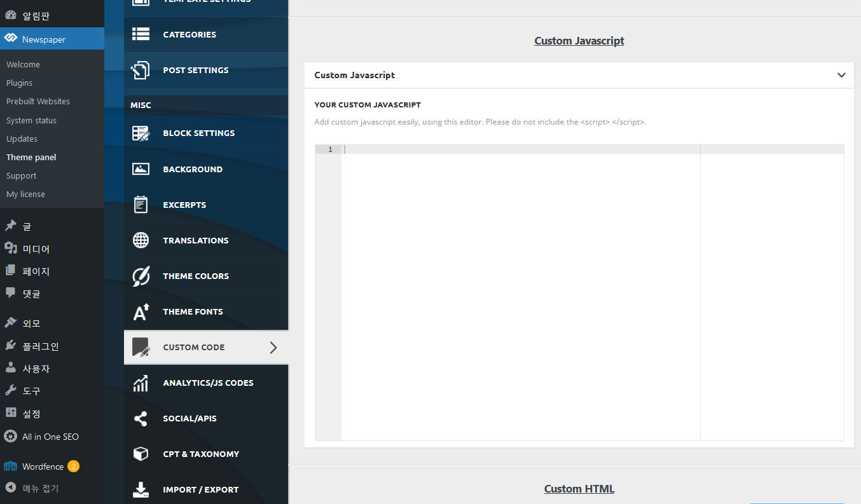The image size is (861, 504).
Task: Click the comment bubble icon beside 댓글
Action: point(11,293)
